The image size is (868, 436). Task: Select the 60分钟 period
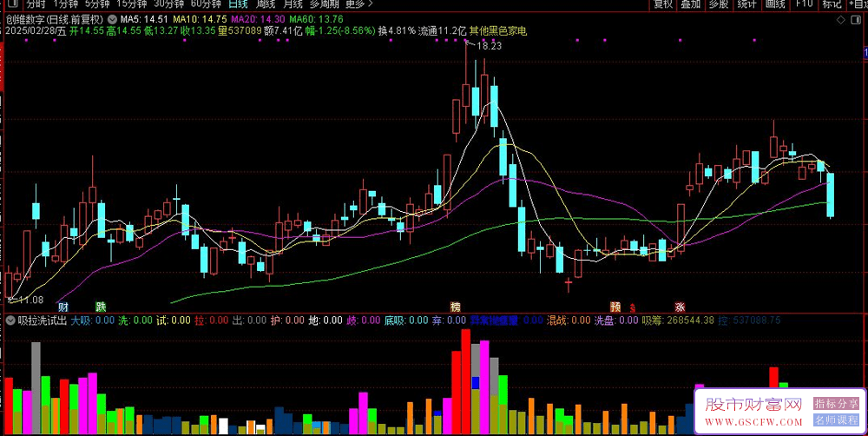point(206,3)
